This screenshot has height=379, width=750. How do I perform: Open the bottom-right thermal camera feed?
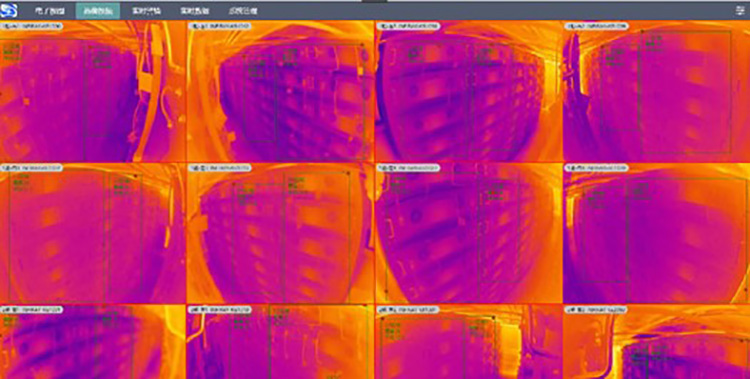pos(657,342)
